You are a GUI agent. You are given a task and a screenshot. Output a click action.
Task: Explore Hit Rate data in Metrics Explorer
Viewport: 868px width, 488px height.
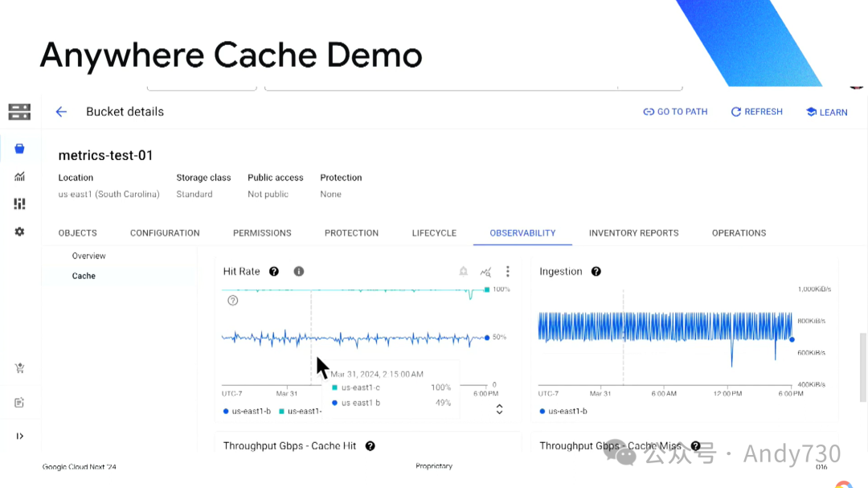[485, 272]
